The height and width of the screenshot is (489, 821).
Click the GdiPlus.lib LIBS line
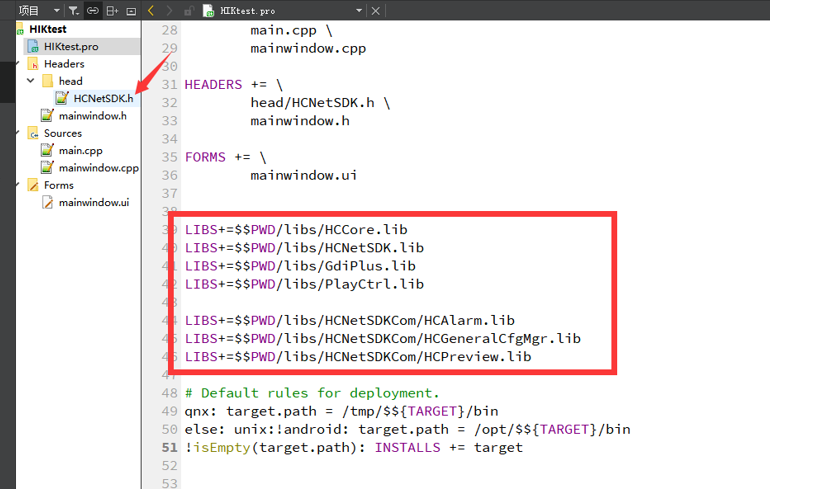click(300, 266)
